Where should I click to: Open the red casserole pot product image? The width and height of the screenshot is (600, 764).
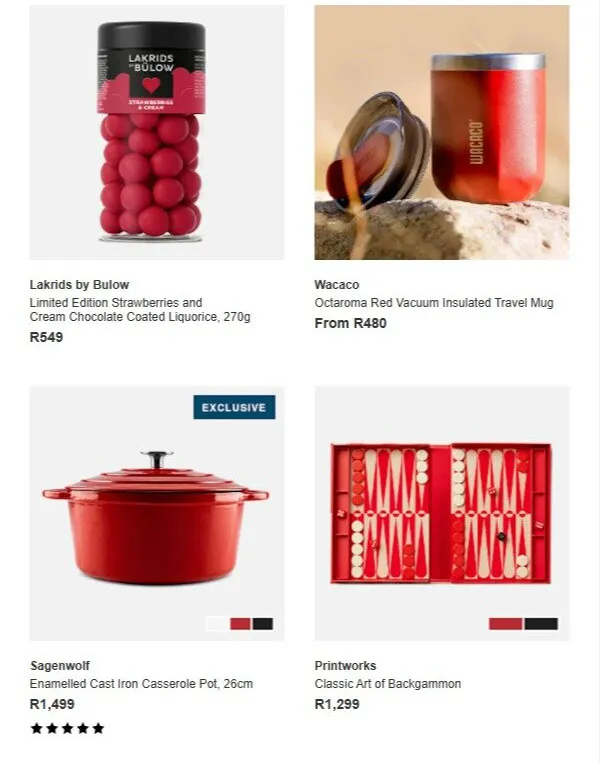156,514
